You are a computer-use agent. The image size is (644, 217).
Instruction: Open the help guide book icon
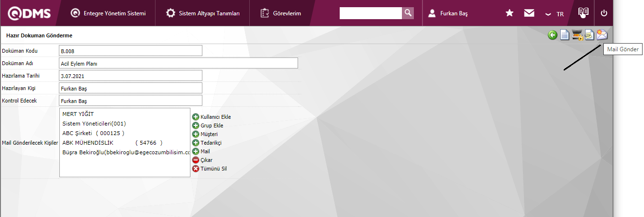tap(583, 12)
